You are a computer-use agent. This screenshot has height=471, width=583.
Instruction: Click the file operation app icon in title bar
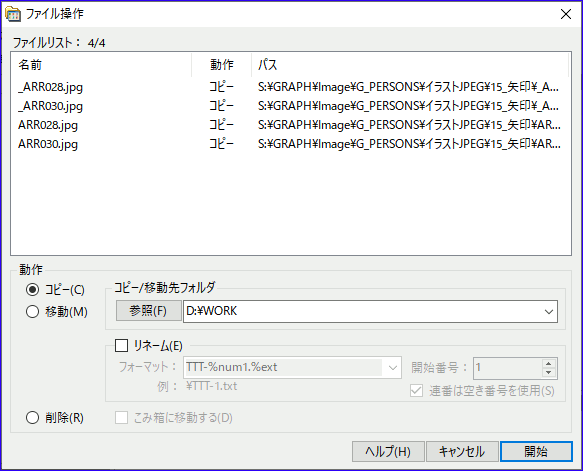(13, 14)
